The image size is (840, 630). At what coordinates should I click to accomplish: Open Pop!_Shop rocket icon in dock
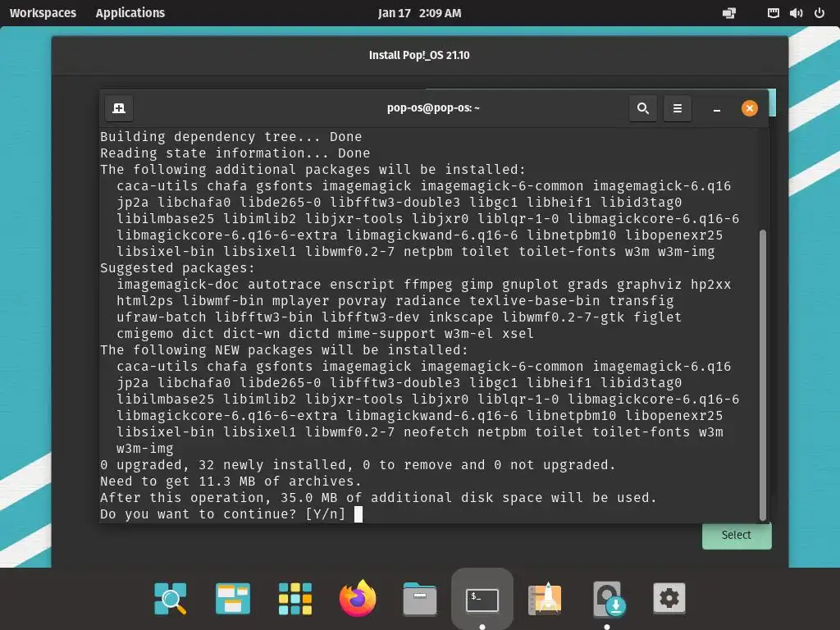(545, 598)
